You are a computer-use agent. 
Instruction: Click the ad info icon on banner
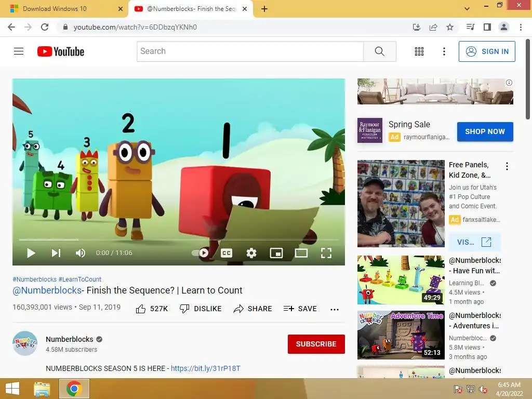[509, 83]
